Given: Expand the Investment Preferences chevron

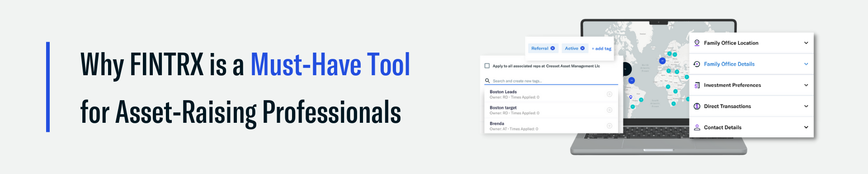Looking at the screenshot, I should (806, 85).
